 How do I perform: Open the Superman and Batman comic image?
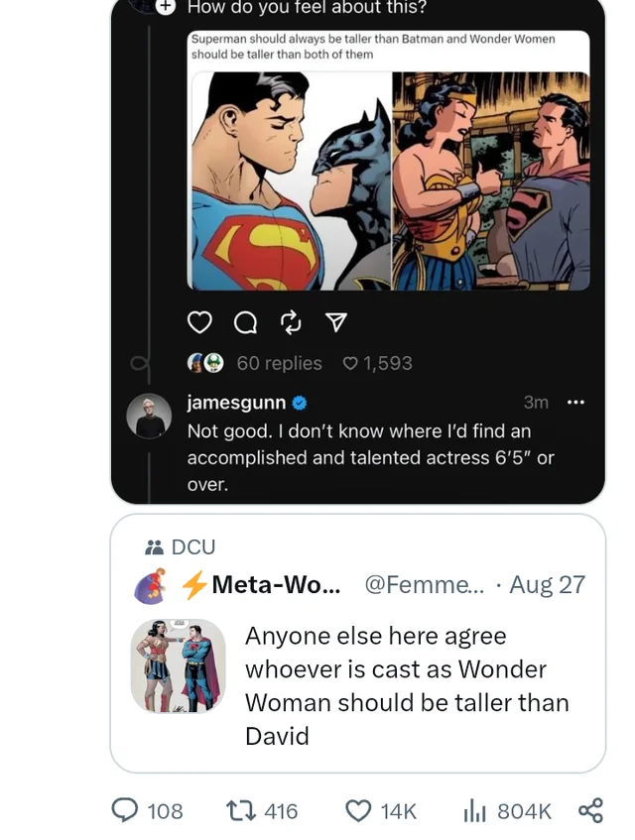coord(289,180)
